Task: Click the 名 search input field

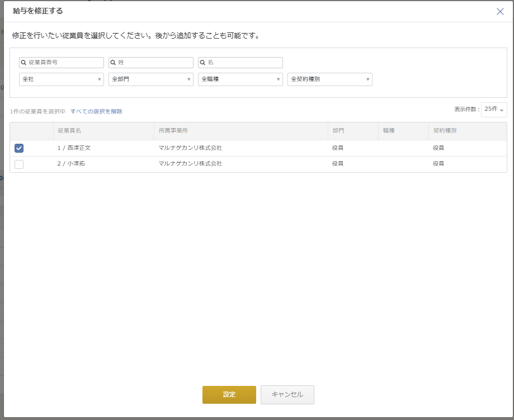Action: 244,63
